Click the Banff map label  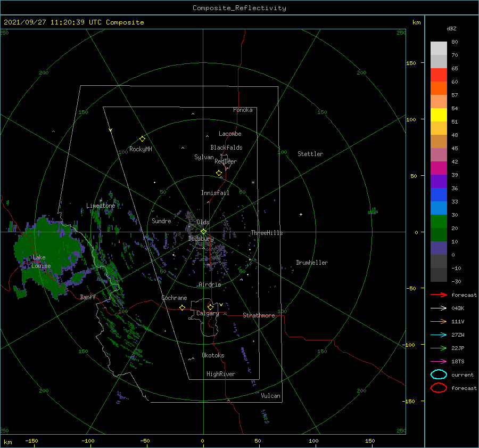coord(88,297)
